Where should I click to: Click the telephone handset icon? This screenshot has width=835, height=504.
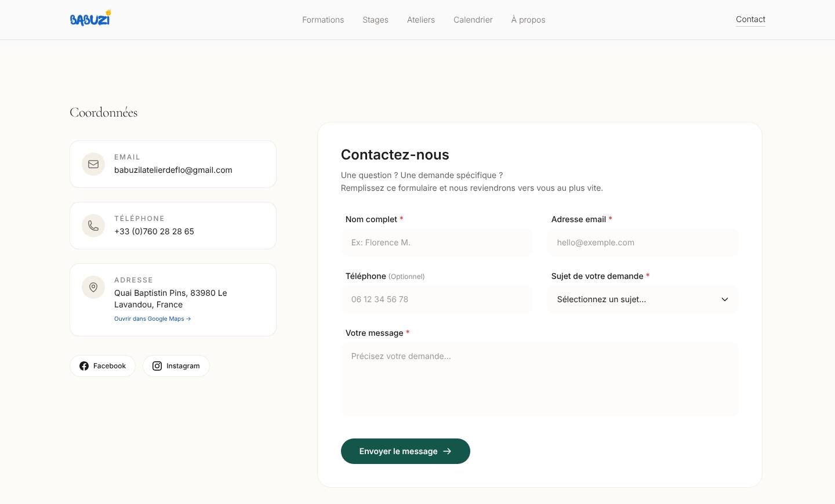tap(93, 226)
